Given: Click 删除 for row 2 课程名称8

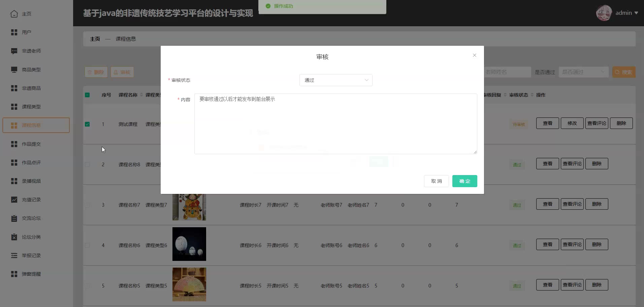Looking at the screenshot, I should pyautogui.click(x=597, y=164).
